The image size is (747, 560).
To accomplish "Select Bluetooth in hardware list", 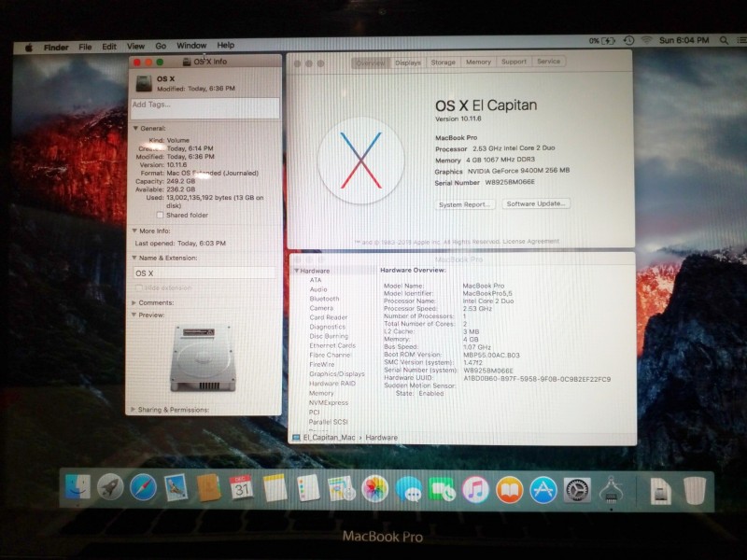I will click(324, 299).
